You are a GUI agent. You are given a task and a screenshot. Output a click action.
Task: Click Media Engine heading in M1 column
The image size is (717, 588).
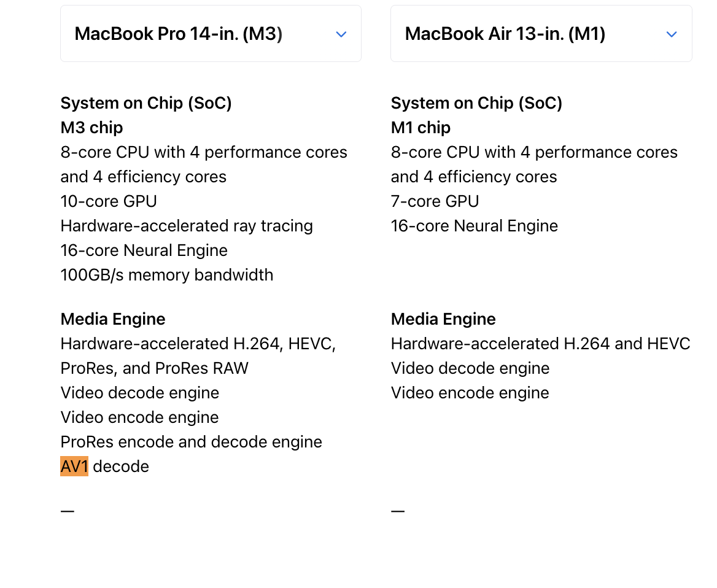coord(443,319)
